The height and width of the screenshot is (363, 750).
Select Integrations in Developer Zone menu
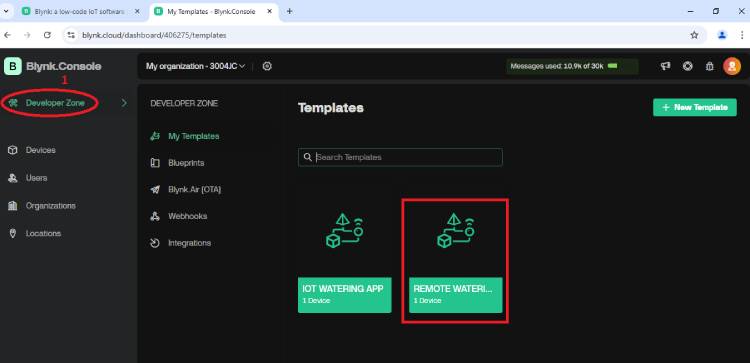click(189, 243)
